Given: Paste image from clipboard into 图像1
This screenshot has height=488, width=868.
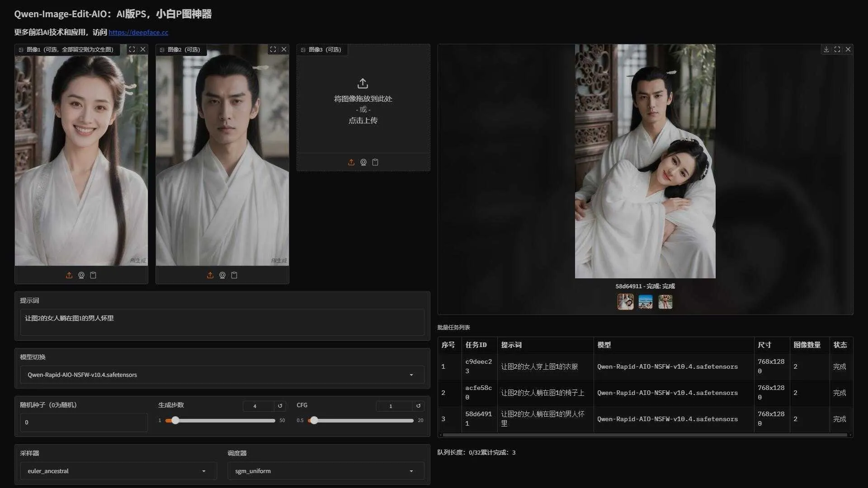Looking at the screenshot, I should pyautogui.click(x=94, y=275).
